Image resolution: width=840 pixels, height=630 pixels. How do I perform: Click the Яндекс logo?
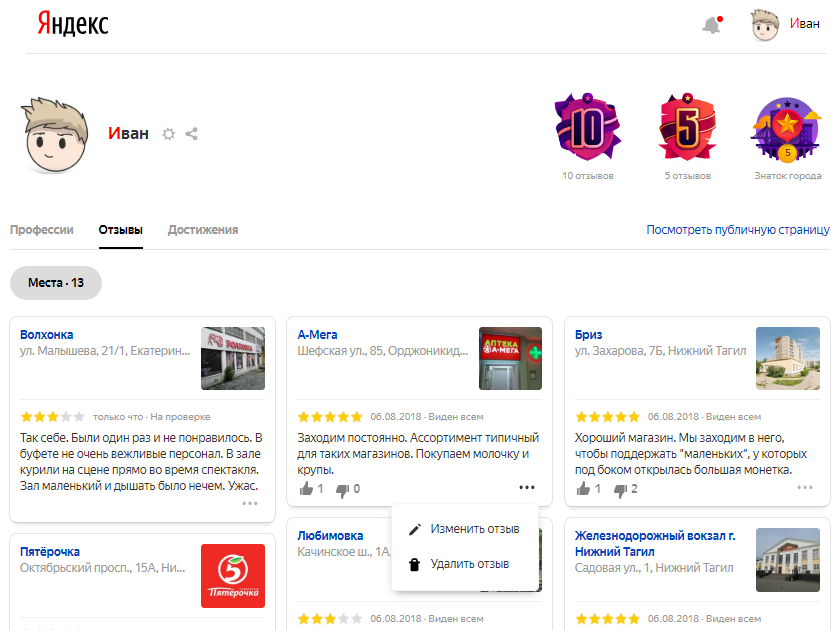[73, 24]
